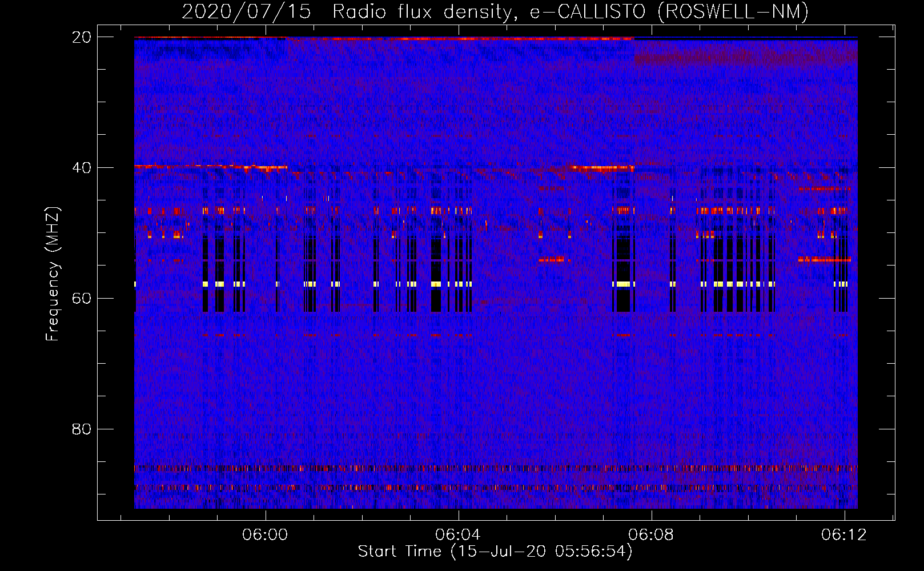Select the '80' frequency tick label
The image size is (924, 571).
82,429
